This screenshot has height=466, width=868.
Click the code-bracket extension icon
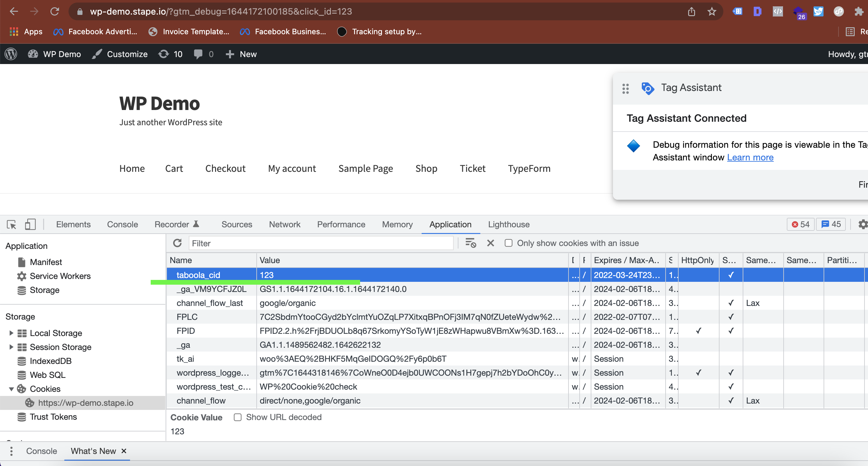click(x=778, y=12)
